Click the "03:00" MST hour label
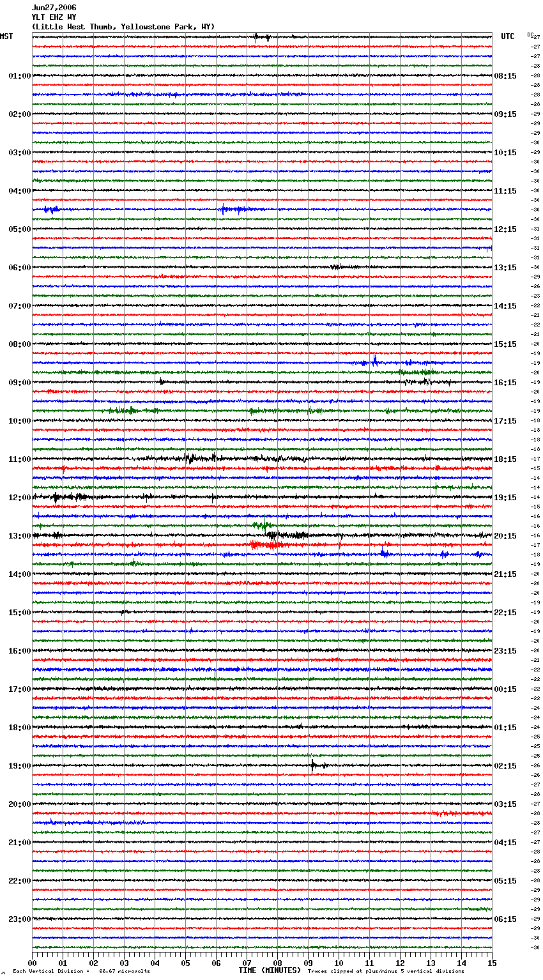The width and height of the screenshot is (543, 980). (x=20, y=153)
